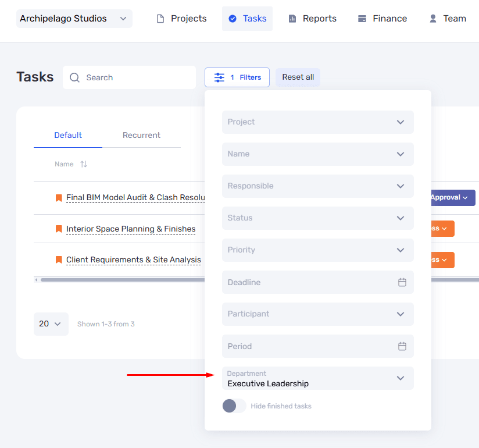Open the Period calendar icon
This screenshot has width=479, height=448.
(402, 346)
